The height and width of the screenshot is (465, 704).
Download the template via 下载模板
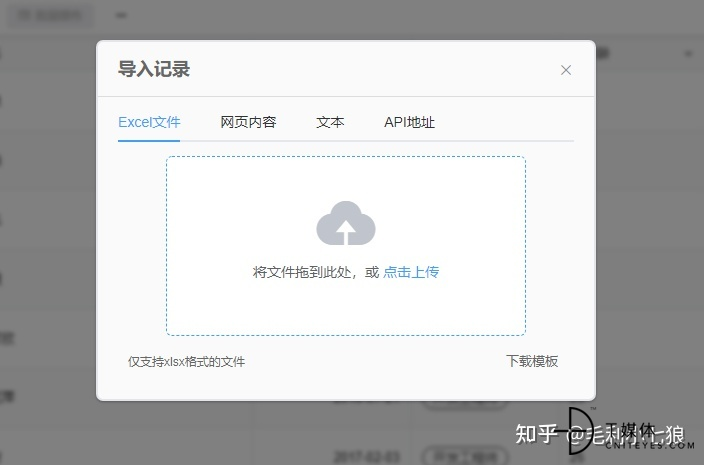point(532,361)
